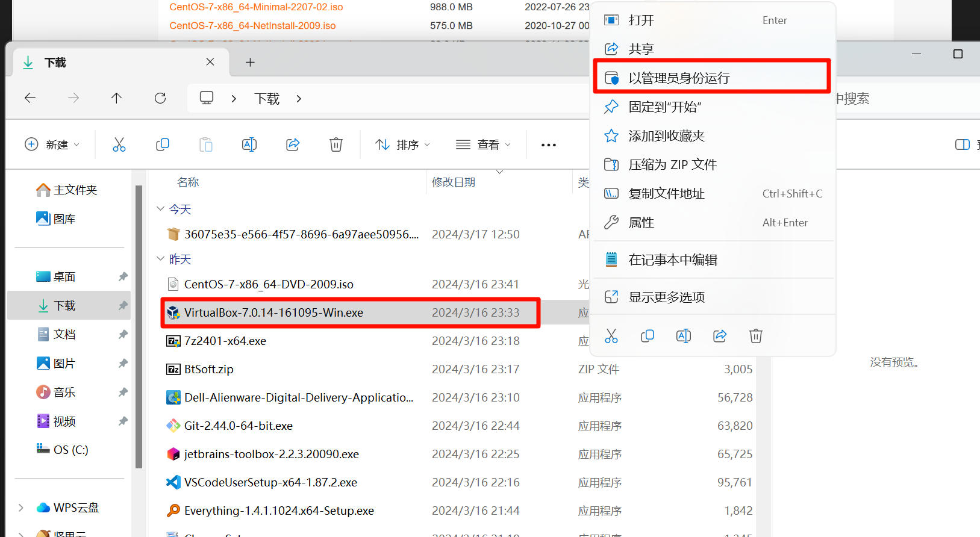Choose 添加到收藏夹 from context menu
Image resolution: width=980 pixels, height=537 pixels.
714,136
